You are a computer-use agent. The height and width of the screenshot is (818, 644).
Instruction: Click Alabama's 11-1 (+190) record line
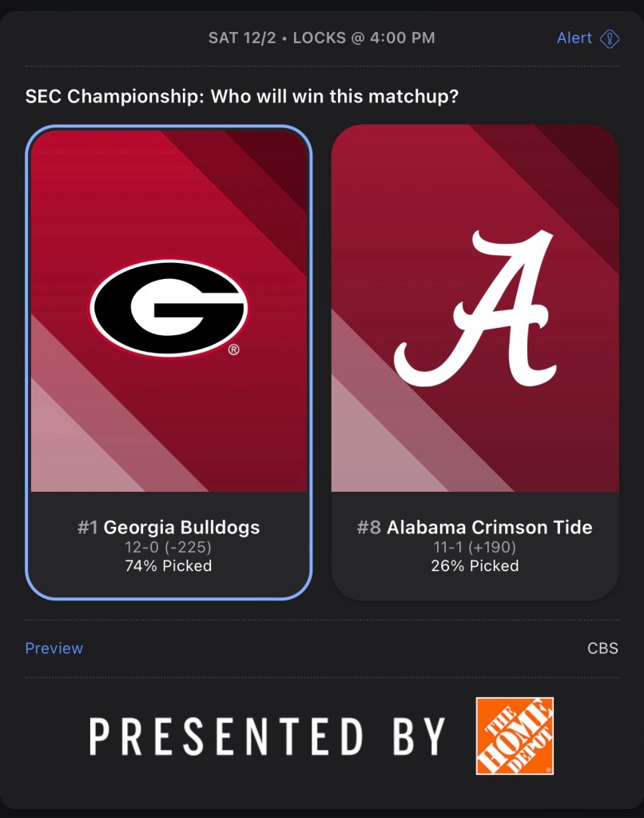475,548
